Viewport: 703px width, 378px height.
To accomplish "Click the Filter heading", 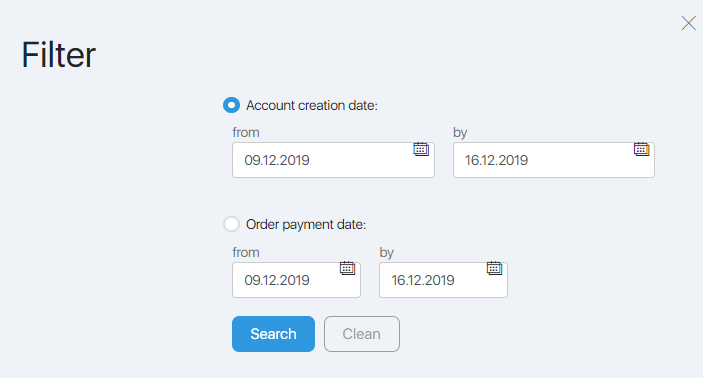I will [x=59, y=55].
